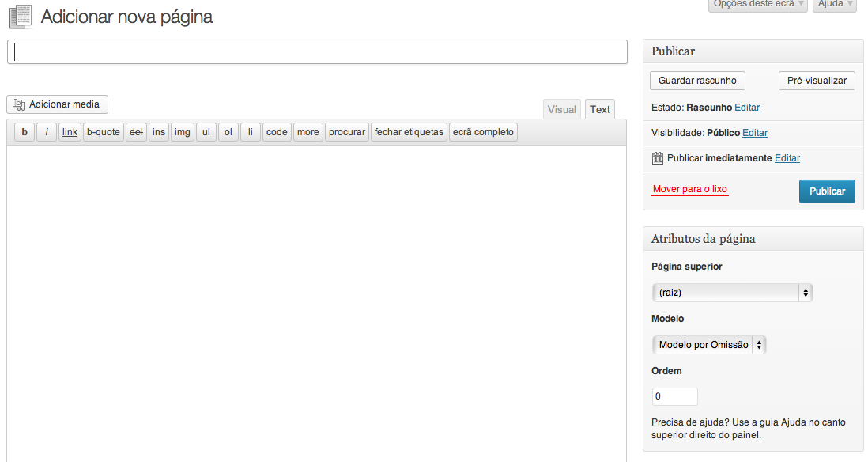Click the 'Adicionar nova página' heading text
868x462 pixels.
[126, 17]
